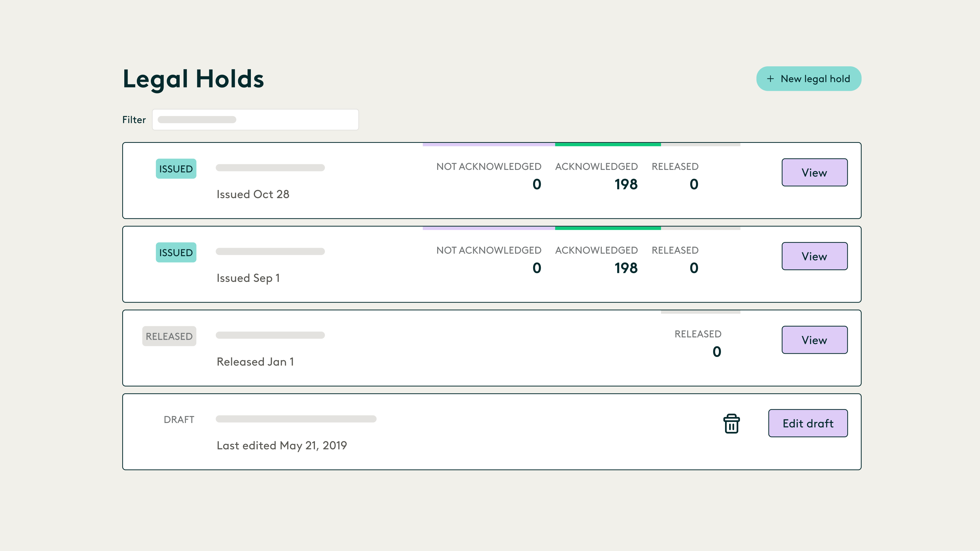Screen dimensions: 980x551
Task: Select the ISSUED badge on the Oct 28 hold
Action: click(176, 168)
